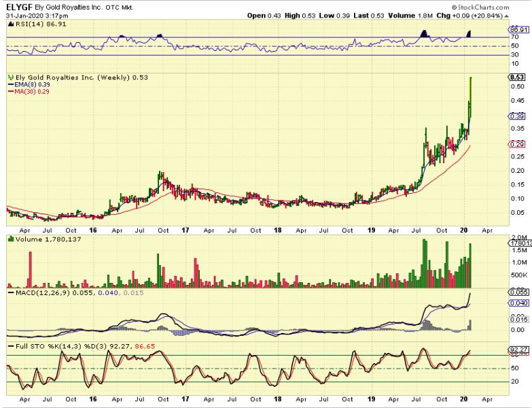Click the MACD(12,26,9) indicator label

42,292
